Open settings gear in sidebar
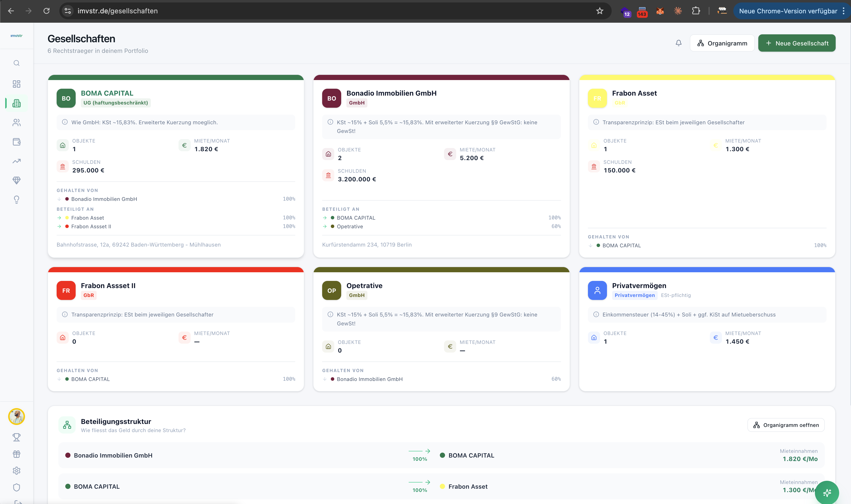 (16, 471)
